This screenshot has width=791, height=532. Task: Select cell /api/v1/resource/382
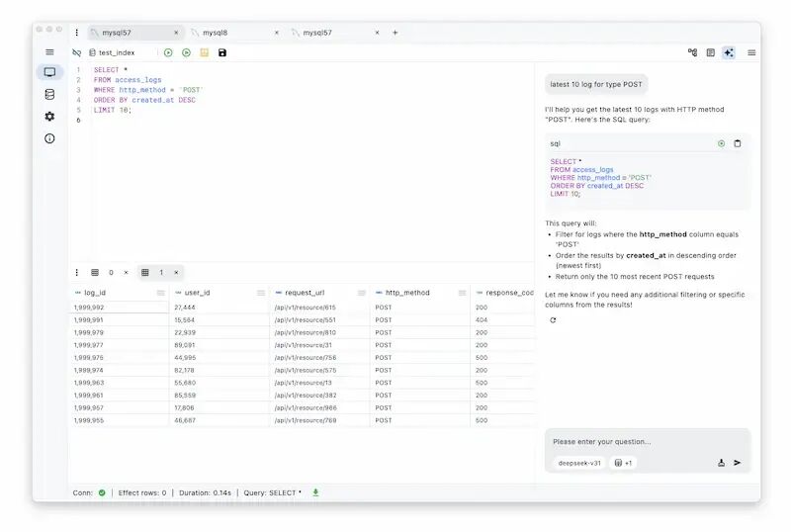[x=319, y=396]
